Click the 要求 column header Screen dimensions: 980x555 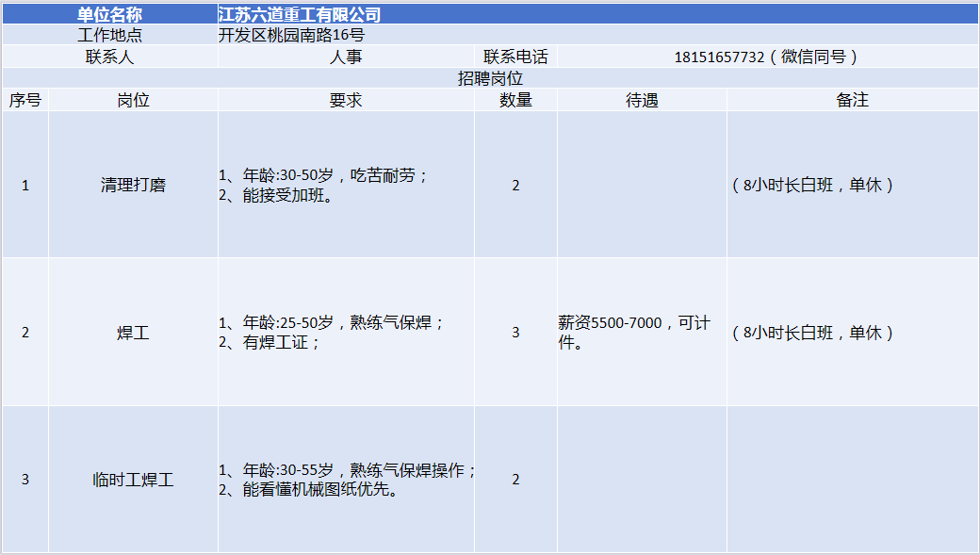(x=346, y=100)
